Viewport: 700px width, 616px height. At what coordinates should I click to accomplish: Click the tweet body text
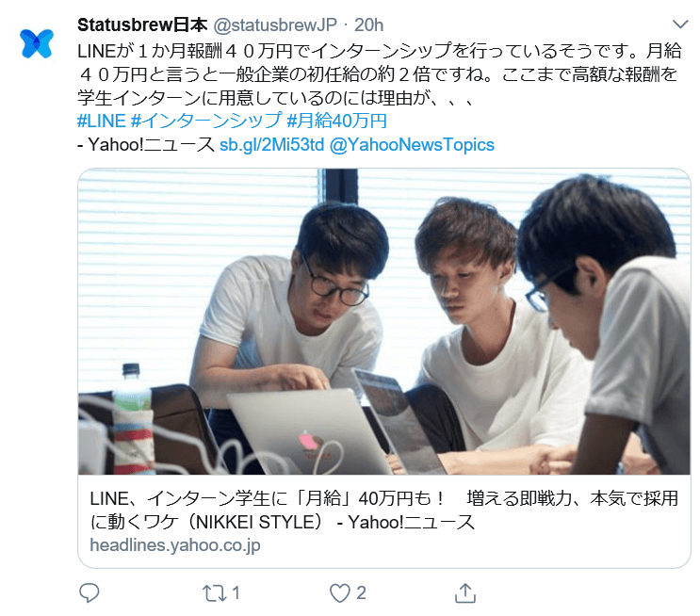click(x=380, y=74)
